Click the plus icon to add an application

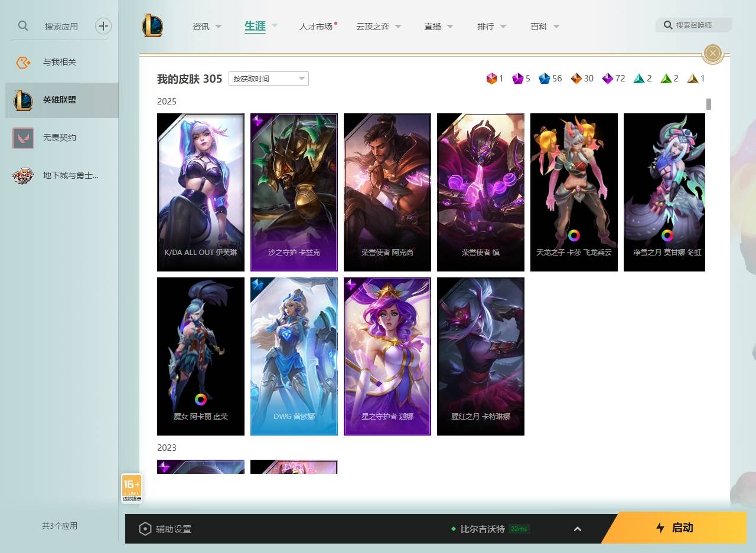103,26
